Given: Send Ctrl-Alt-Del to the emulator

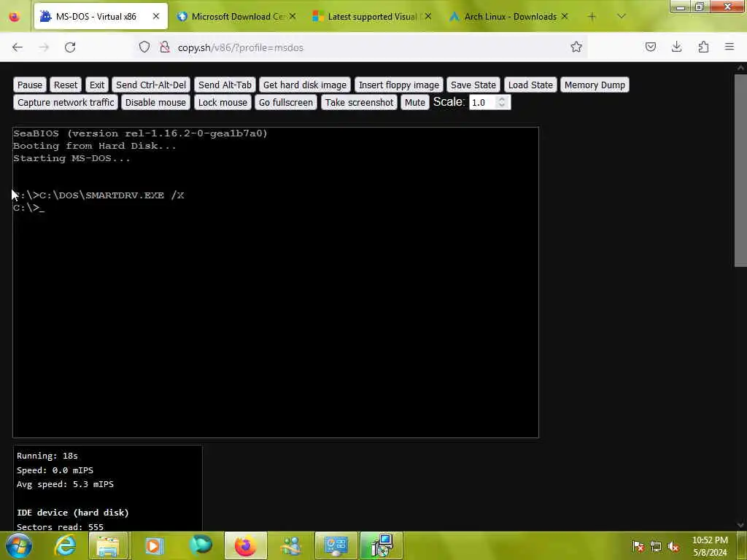Looking at the screenshot, I should tap(151, 85).
